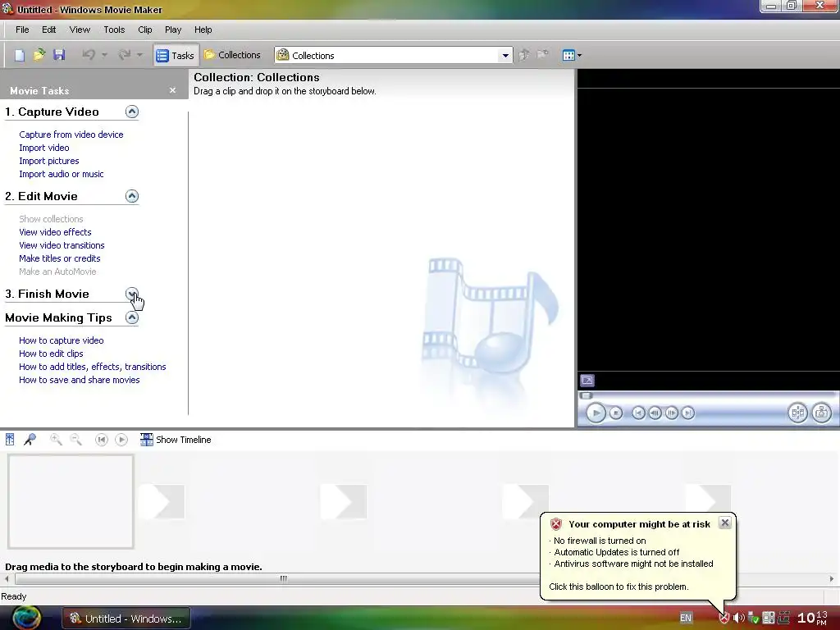Click the Windows Start orb
The height and width of the screenshot is (630, 840).
point(26,618)
